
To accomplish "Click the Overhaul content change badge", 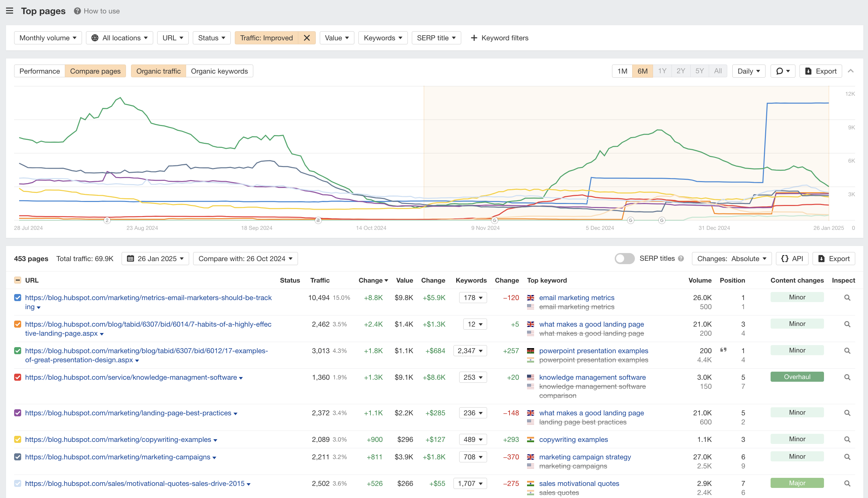I will tap(797, 377).
